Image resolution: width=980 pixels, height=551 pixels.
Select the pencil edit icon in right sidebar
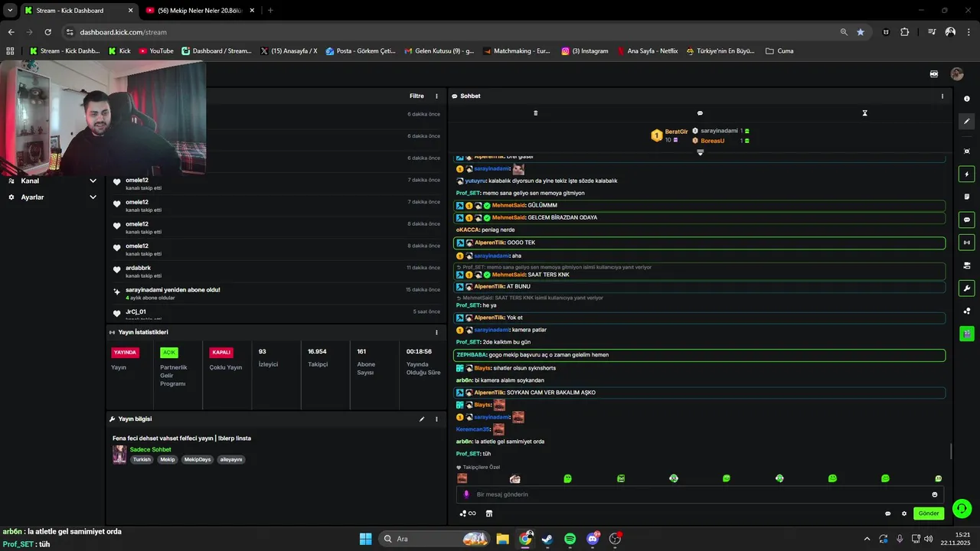pyautogui.click(x=967, y=121)
